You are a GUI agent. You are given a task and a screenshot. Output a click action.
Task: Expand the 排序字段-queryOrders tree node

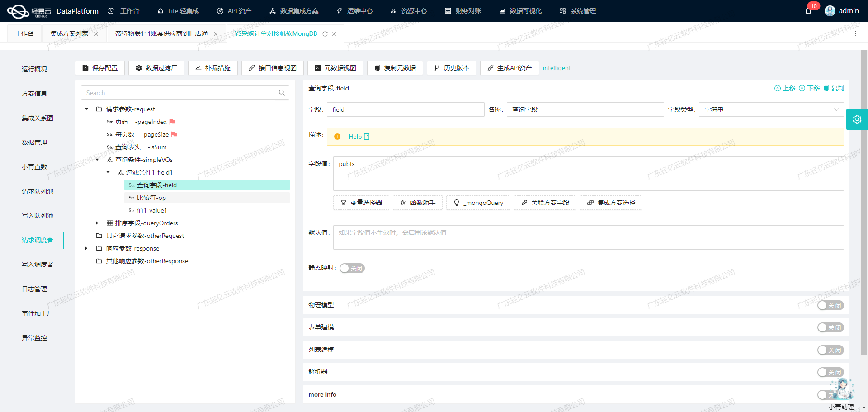click(96, 223)
